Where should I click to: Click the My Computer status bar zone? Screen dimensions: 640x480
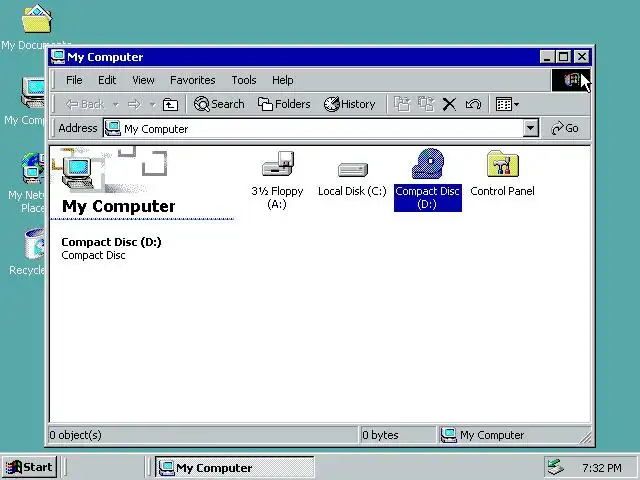click(x=509, y=435)
